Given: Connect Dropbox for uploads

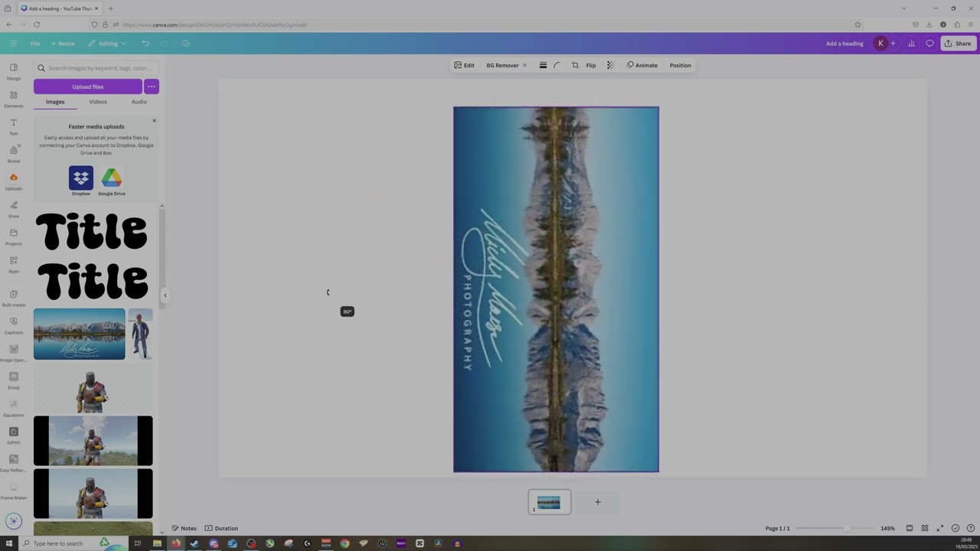Looking at the screenshot, I should point(81,181).
